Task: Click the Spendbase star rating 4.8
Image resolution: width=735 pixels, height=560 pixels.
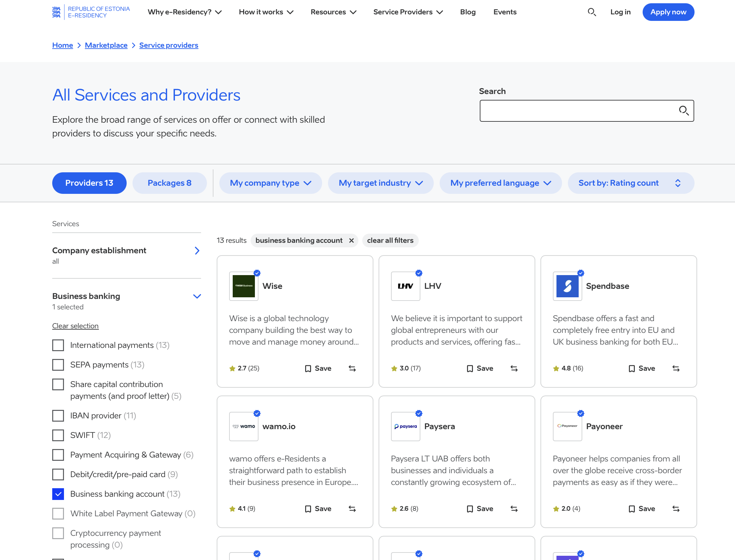Action: point(568,368)
